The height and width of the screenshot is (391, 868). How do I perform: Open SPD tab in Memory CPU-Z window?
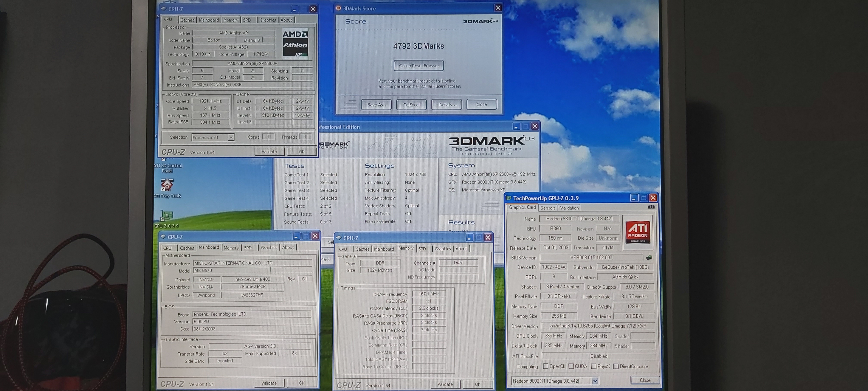422,249
